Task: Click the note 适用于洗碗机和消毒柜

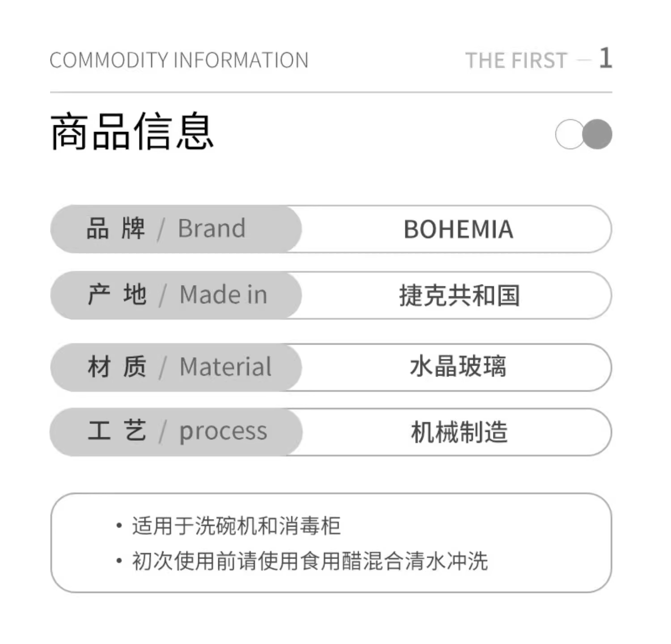Action: (236, 526)
